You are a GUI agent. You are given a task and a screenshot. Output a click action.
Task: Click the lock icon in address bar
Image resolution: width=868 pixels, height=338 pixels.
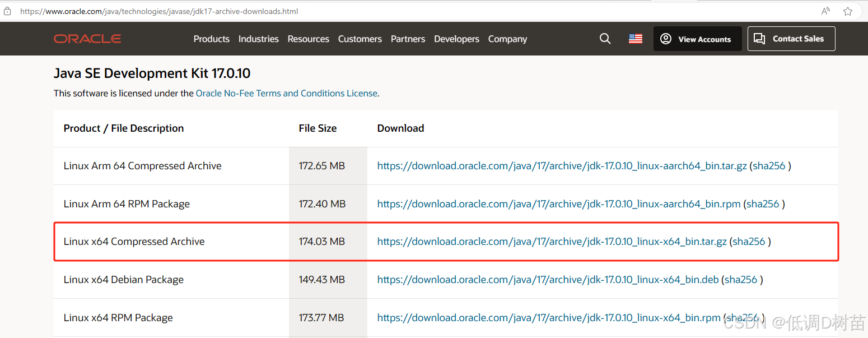(x=7, y=11)
